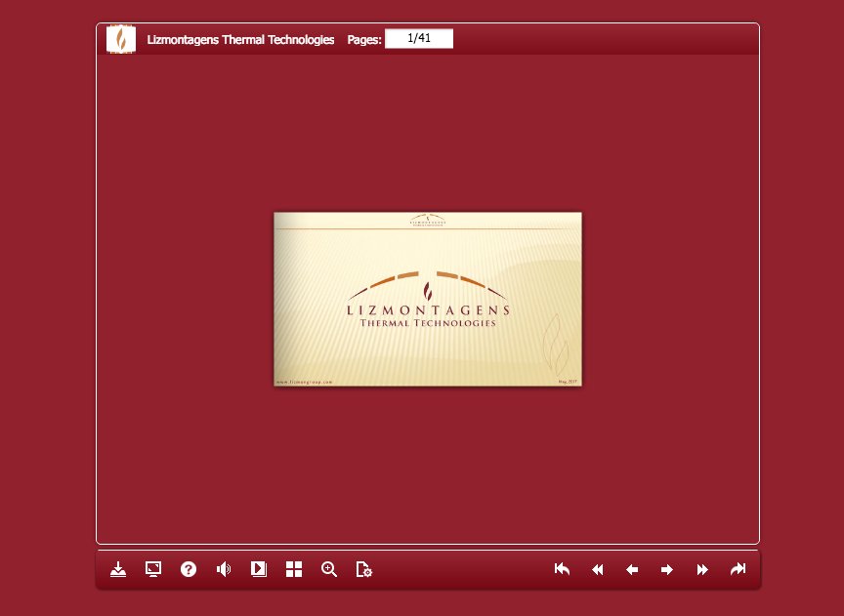Click the flame logo in the header
844x616 pixels.
tap(121, 39)
